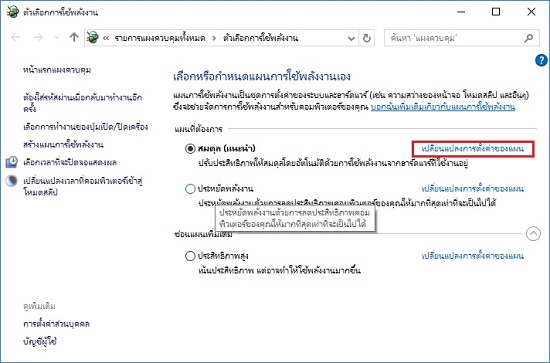Click the blue help question mark icon
Image resolution: width=550 pixels, height=363 pixels.
point(541,60)
